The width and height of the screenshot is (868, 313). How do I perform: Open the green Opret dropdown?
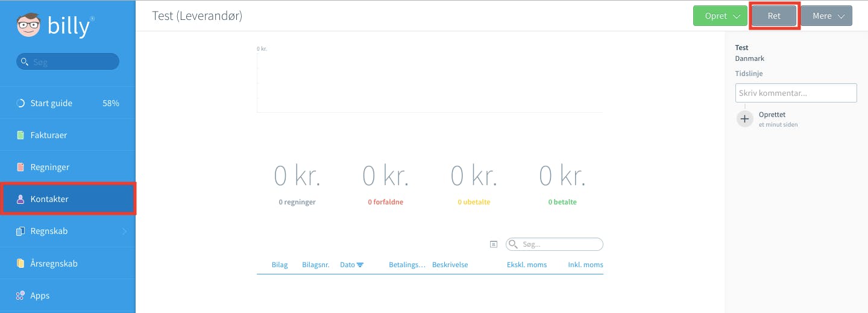[720, 16]
